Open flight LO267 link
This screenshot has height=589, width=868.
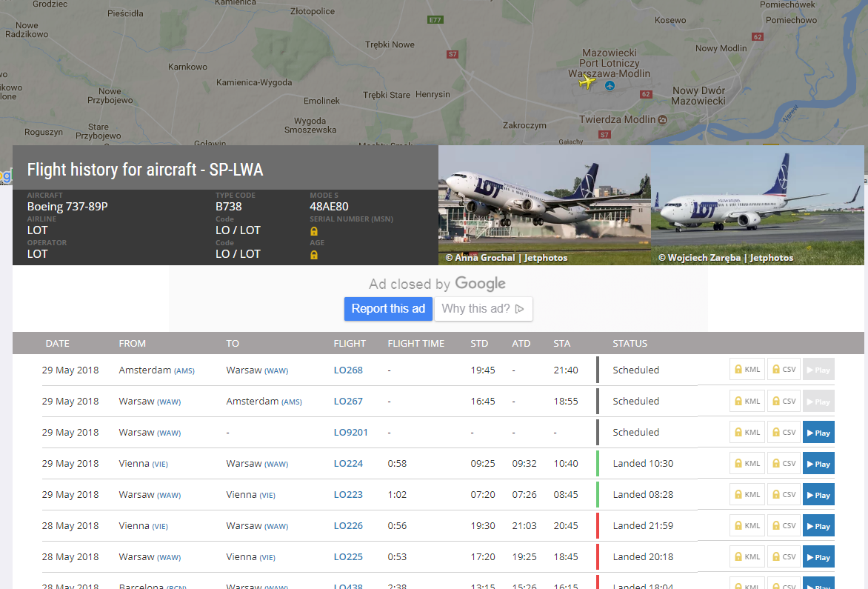click(348, 401)
